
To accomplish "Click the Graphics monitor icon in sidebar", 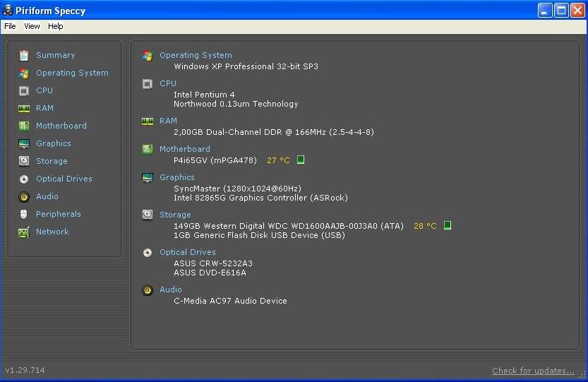I will 24,144.
